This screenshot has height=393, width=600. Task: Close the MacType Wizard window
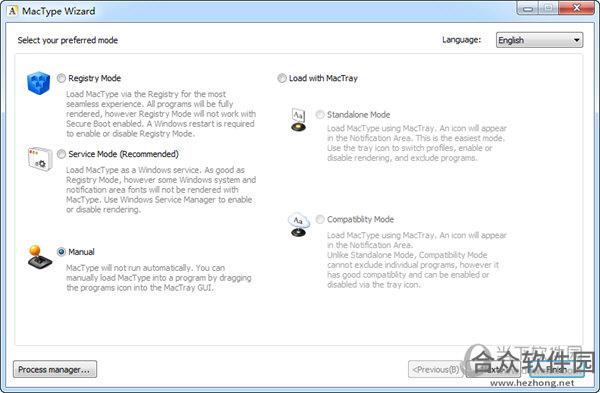576,9
